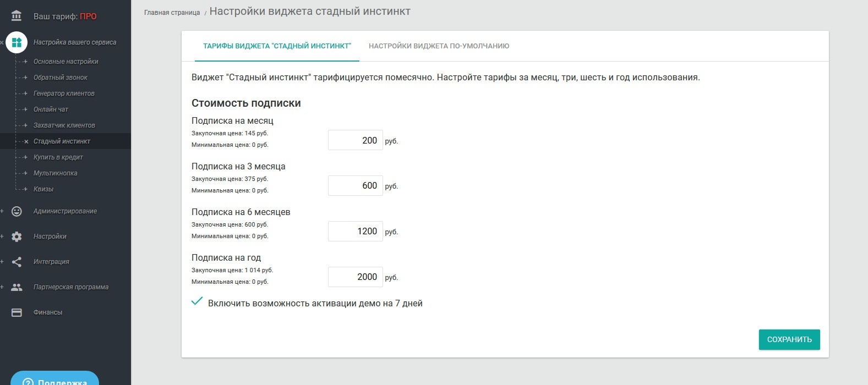Click the bank icon next to tariff

(17, 16)
